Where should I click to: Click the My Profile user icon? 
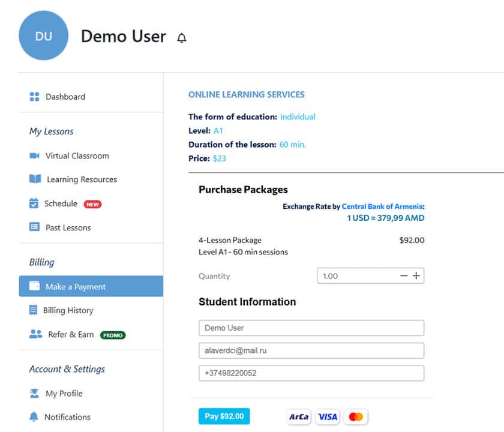34,394
